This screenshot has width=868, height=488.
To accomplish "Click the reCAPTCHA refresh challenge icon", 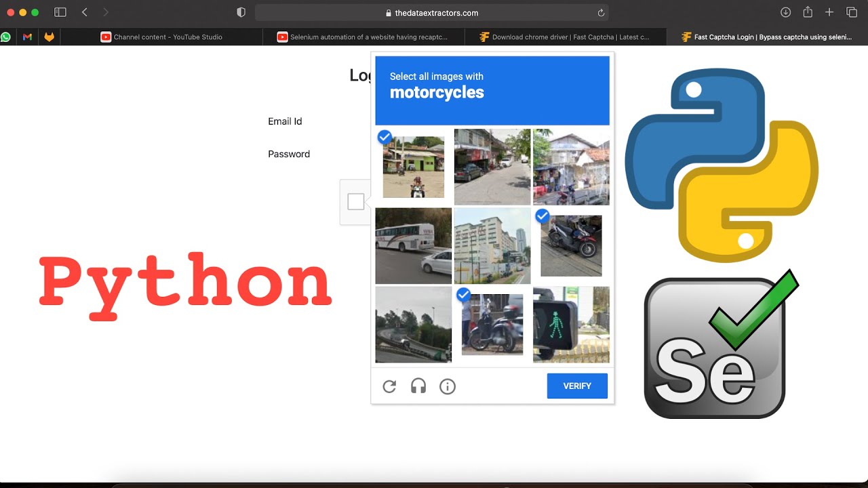I will click(389, 386).
